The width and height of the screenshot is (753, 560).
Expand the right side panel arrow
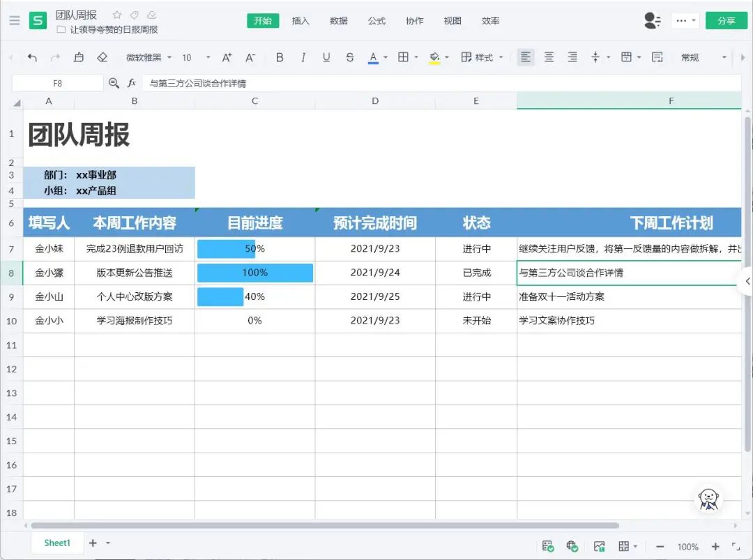[x=746, y=282]
